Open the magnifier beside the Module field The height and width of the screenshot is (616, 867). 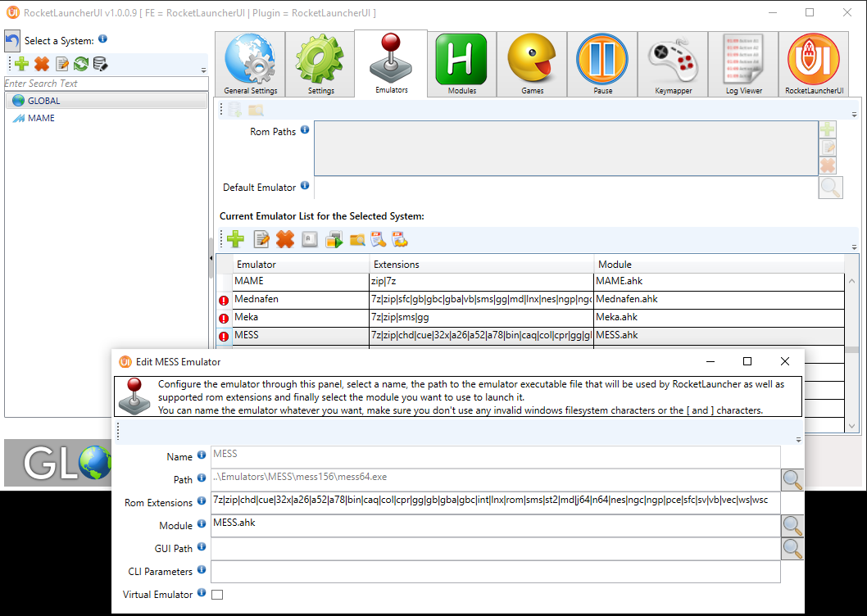point(792,526)
